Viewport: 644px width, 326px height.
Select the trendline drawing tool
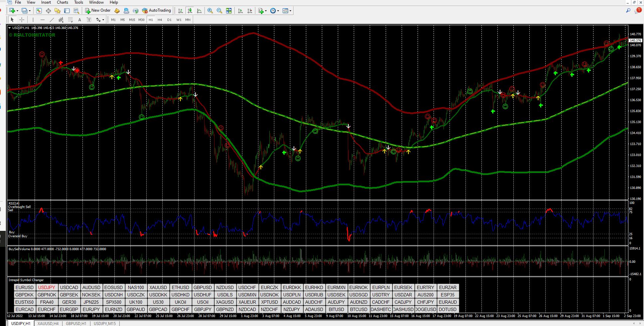[52, 20]
